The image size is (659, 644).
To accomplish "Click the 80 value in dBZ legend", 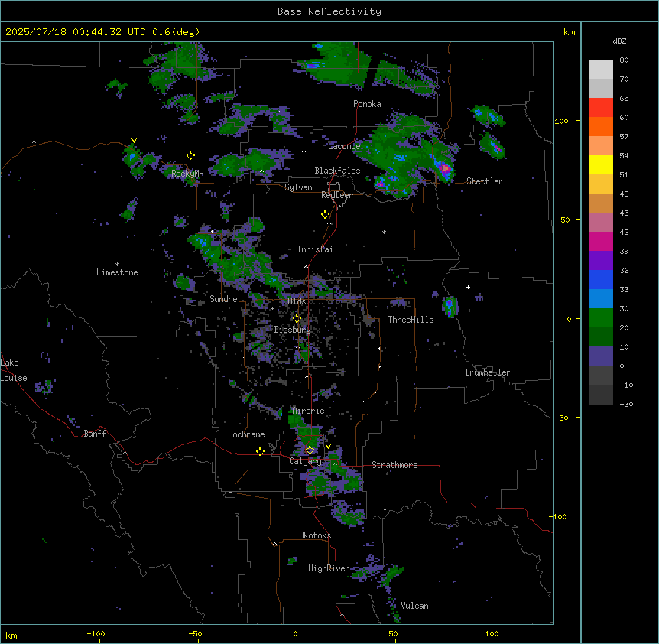I will (x=624, y=60).
